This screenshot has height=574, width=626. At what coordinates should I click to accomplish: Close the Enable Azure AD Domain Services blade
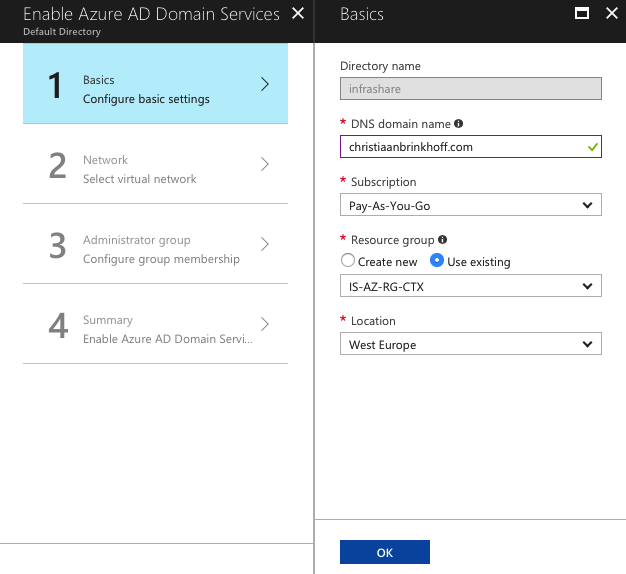tap(298, 14)
